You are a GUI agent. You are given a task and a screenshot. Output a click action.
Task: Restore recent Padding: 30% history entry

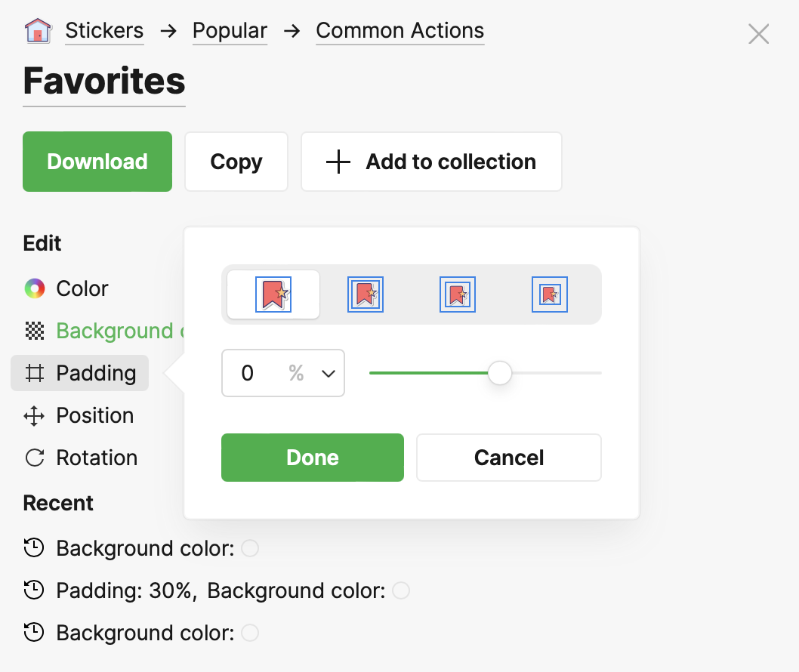pyautogui.click(x=127, y=590)
